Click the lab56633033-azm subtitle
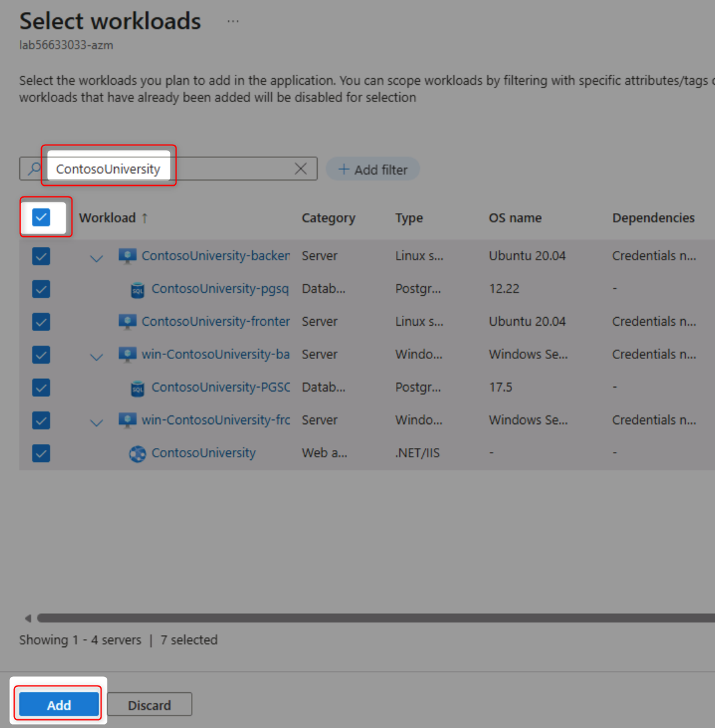715x728 pixels. click(x=66, y=45)
